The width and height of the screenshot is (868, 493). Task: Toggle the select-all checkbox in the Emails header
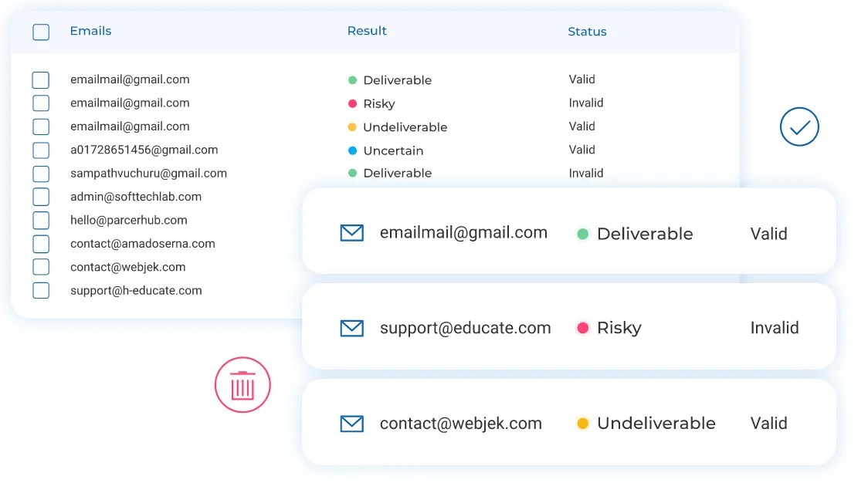tap(40, 32)
